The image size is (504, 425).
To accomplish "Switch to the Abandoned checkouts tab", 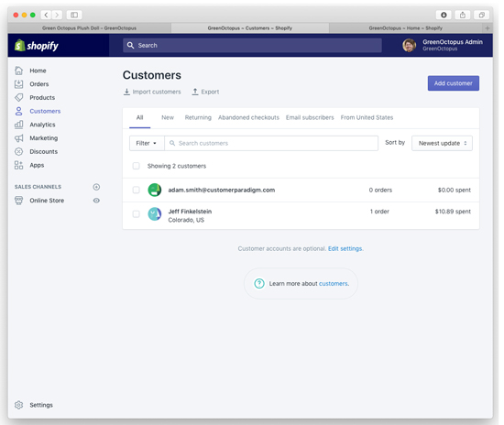I will tap(248, 117).
